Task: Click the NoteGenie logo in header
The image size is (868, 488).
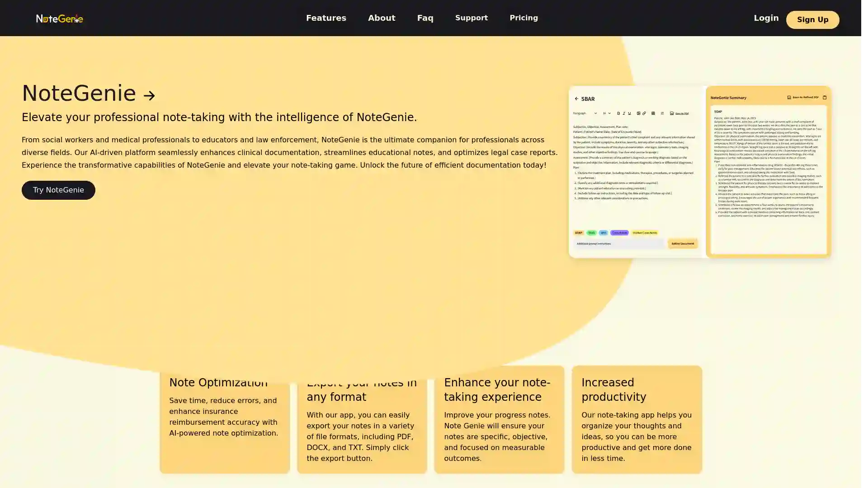Action: pos(60,19)
